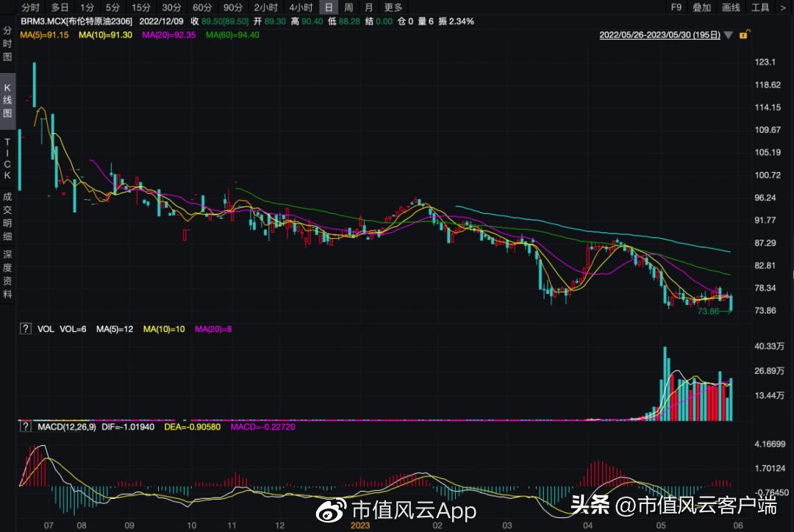Open the VOL panel help question mark icon
The image size is (794, 532).
click(x=26, y=328)
